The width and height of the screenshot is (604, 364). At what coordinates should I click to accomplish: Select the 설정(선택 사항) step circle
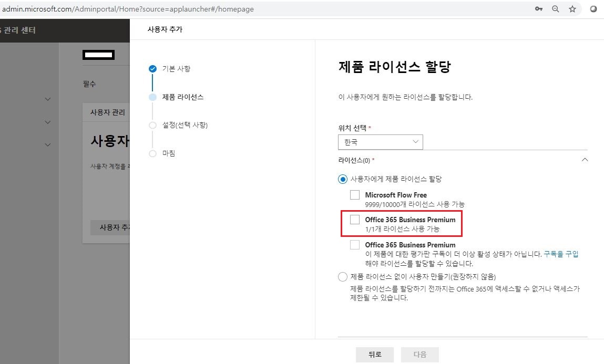(x=152, y=125)
